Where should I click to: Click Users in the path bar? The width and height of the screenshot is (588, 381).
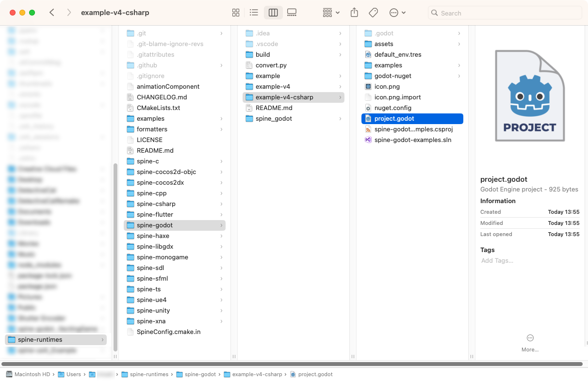(73, 374)
